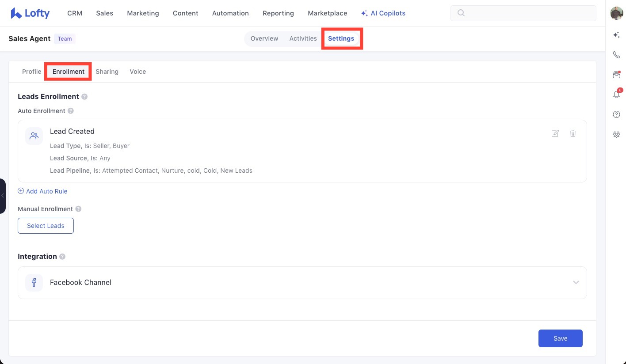Click the Lead Pipeline rule line
This screenshot has height=364, width=626.
point(151,171)
